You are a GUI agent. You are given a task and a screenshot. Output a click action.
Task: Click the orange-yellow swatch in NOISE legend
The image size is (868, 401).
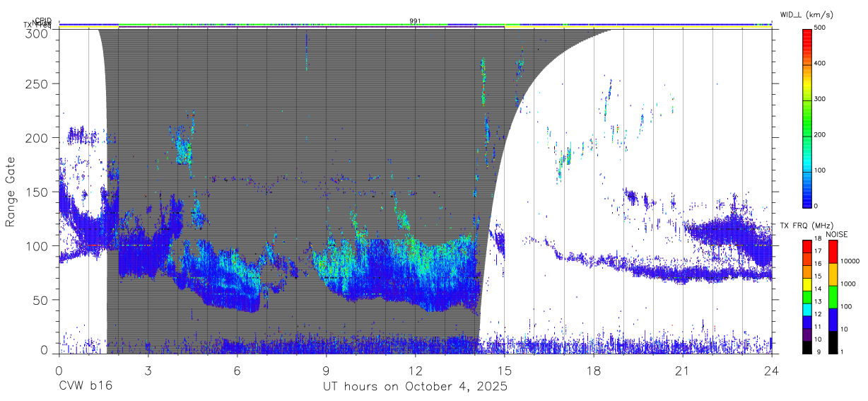(x=832, y=273)
